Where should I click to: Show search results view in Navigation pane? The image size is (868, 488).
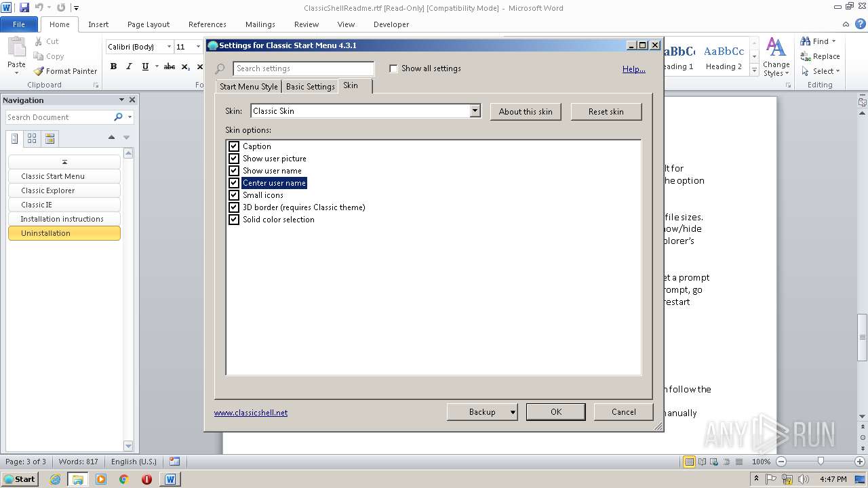point(50,138)
